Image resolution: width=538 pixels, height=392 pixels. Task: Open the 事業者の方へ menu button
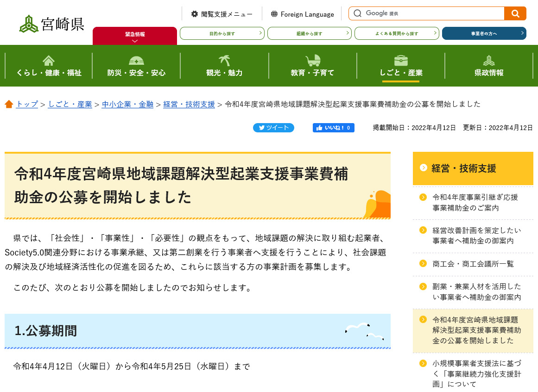tap(484, 33)
